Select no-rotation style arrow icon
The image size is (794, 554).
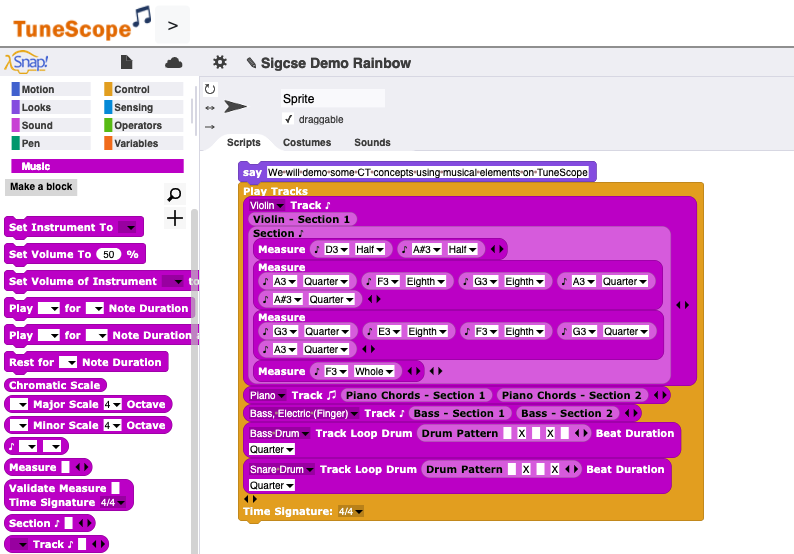(210, 127)
